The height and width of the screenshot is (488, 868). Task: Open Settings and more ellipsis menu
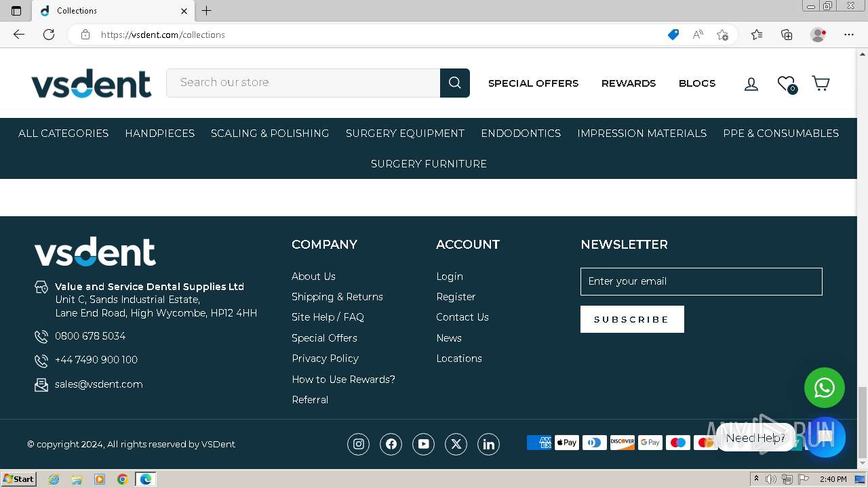pos(849,35)
